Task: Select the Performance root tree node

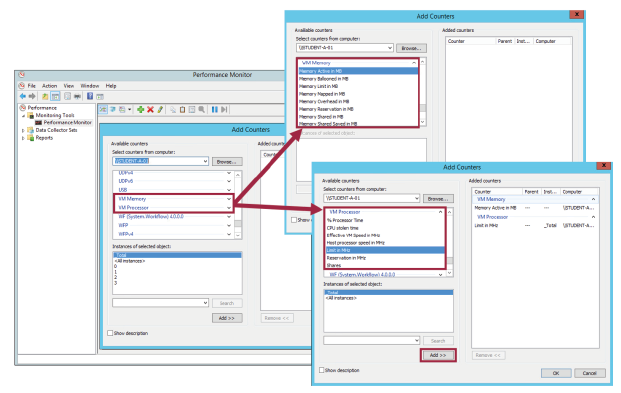Action: [42, 108]
